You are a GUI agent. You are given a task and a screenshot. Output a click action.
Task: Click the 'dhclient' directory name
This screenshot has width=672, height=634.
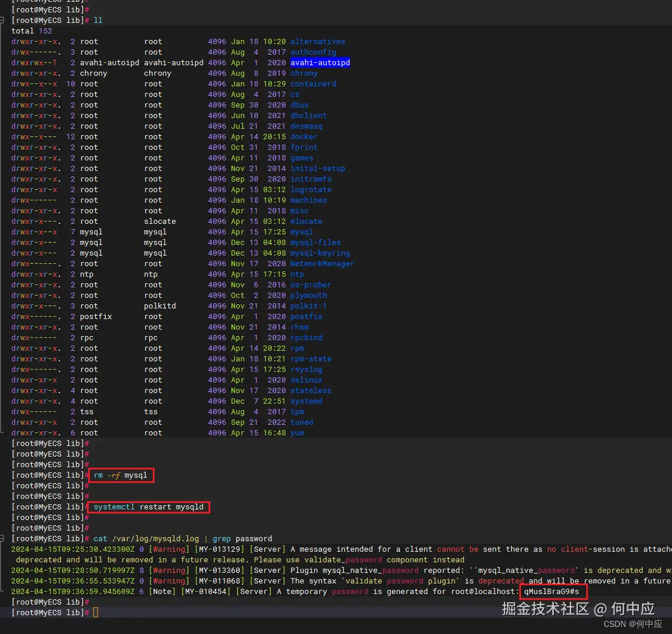tap(308, 115)
